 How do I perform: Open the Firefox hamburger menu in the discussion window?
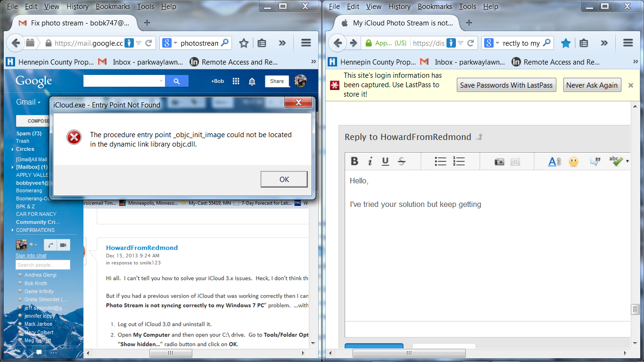click(x=628, y=43)
